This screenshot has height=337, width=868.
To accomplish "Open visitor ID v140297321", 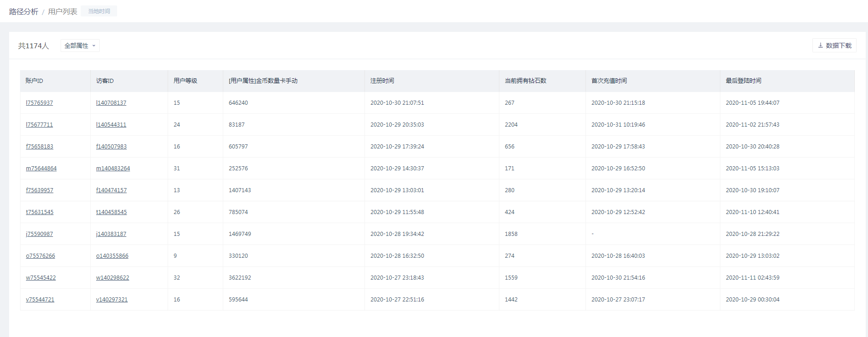I will point(112,300).
